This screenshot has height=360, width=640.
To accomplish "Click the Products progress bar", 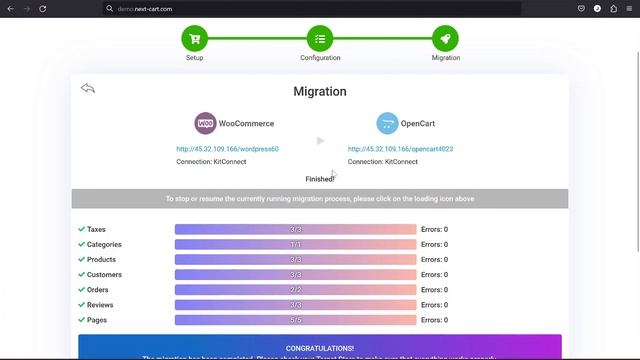I will (296, 260).
